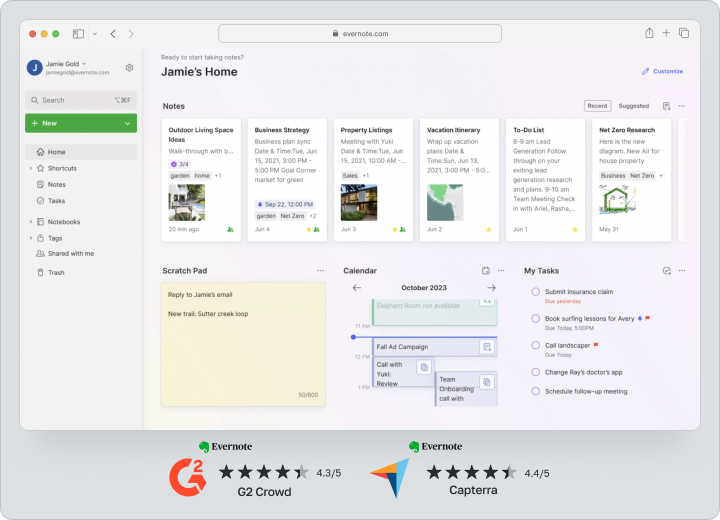Go to previous month in Calendar
Viewport: 720px width, 520px height.
click(x=357, y=288)
